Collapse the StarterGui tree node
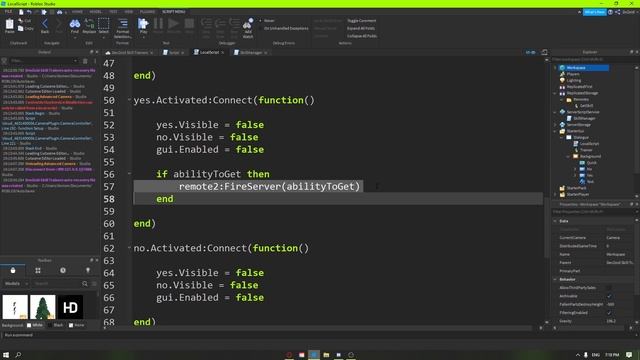This screenshot has width=640, height=360. tap(555, 131)
